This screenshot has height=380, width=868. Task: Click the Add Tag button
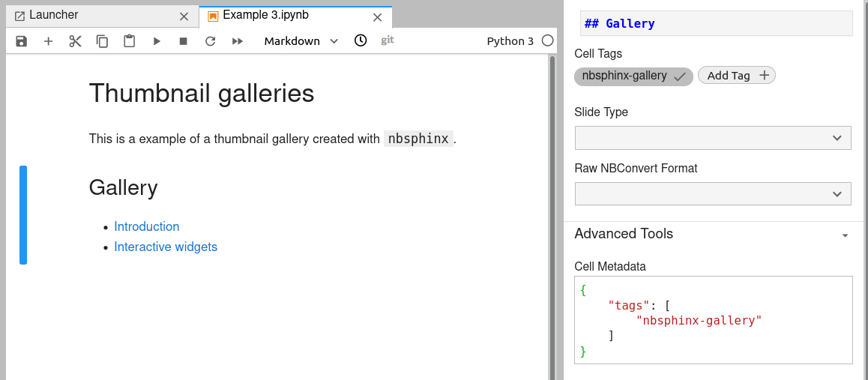click(x=736, y=76)
